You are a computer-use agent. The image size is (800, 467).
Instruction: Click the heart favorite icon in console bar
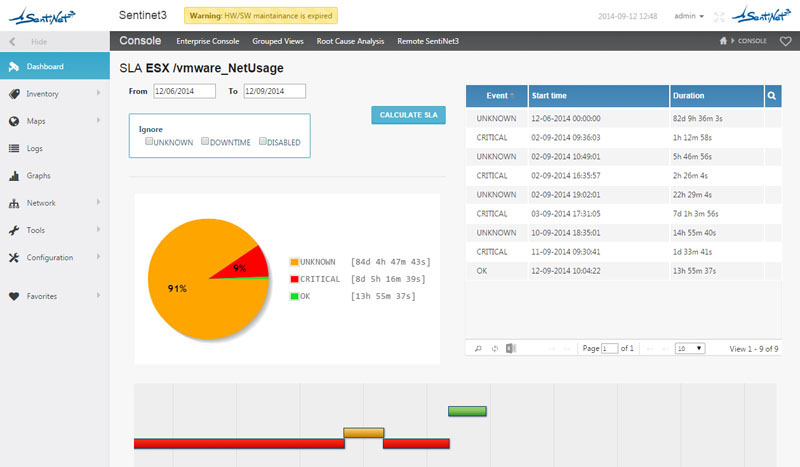[785, 41]
